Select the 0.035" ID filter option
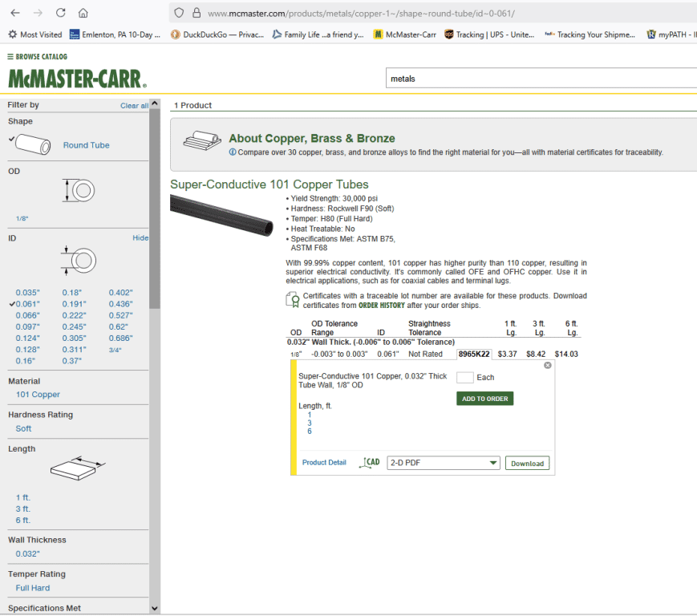This screenshot has height=616, width=697. click(x=27, y=293)
